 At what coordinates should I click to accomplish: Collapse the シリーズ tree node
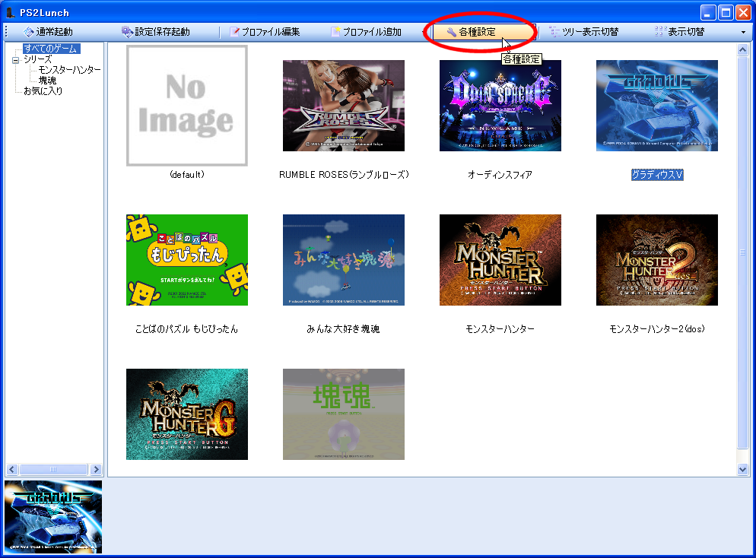[15, 60]
